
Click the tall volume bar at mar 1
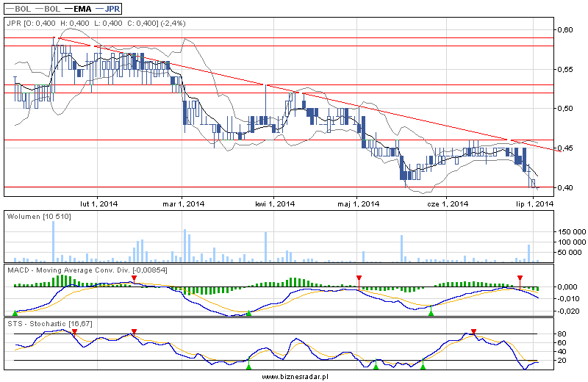[185, 245]
